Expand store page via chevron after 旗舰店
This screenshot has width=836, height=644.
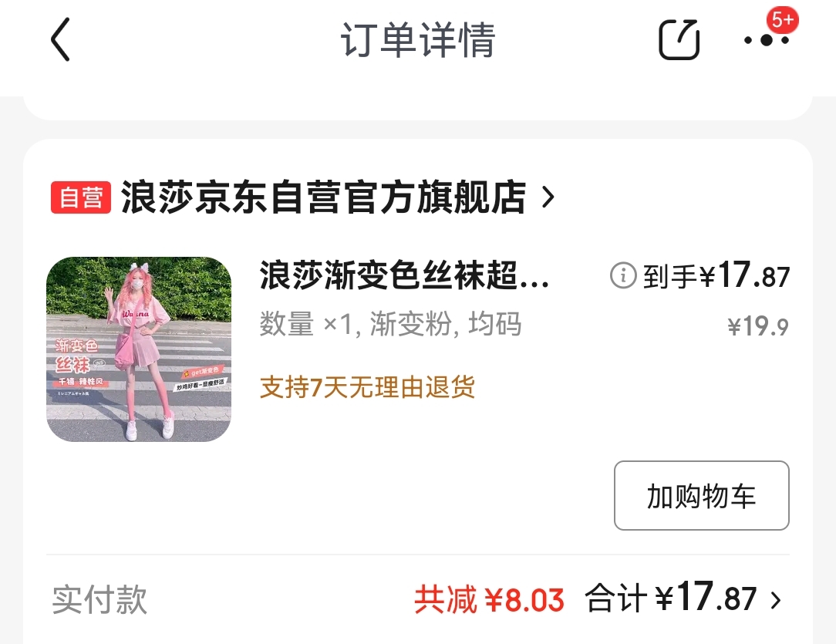click(548, 197)
